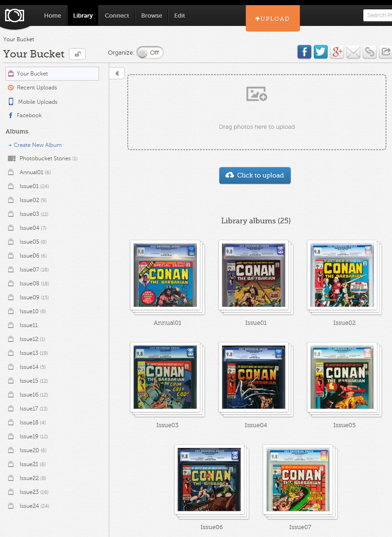Select Issue04 in the sidebar album list
Image resolution: width=392 pixels, height=537 pixels.
coord(33,228)
